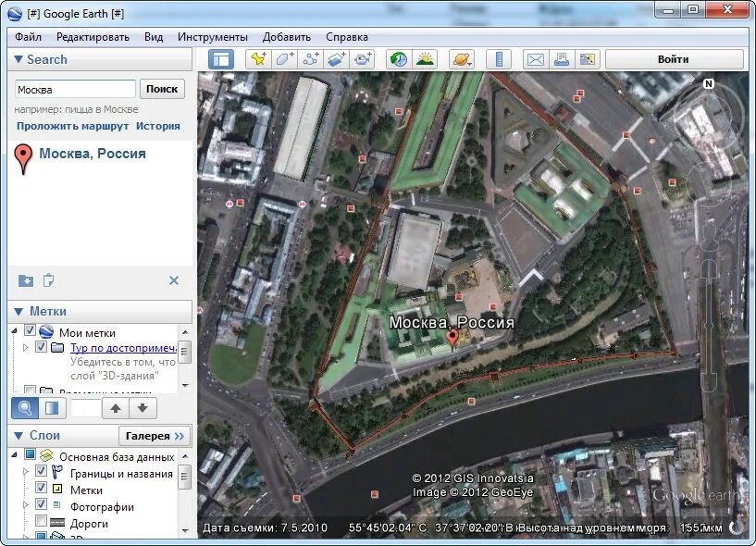Screen dimensions: 756x546
Task: Collapse the Метки panel triangle
Action: pyautogui.click(x=19, y=311)
